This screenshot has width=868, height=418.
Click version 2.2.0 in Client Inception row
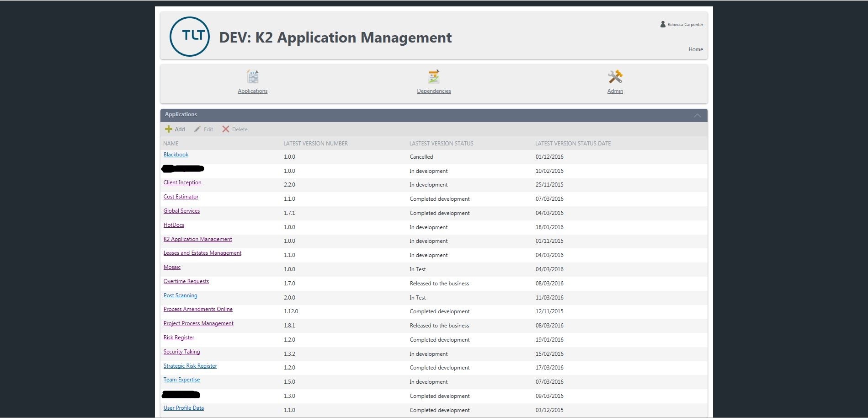coord(289,185)
